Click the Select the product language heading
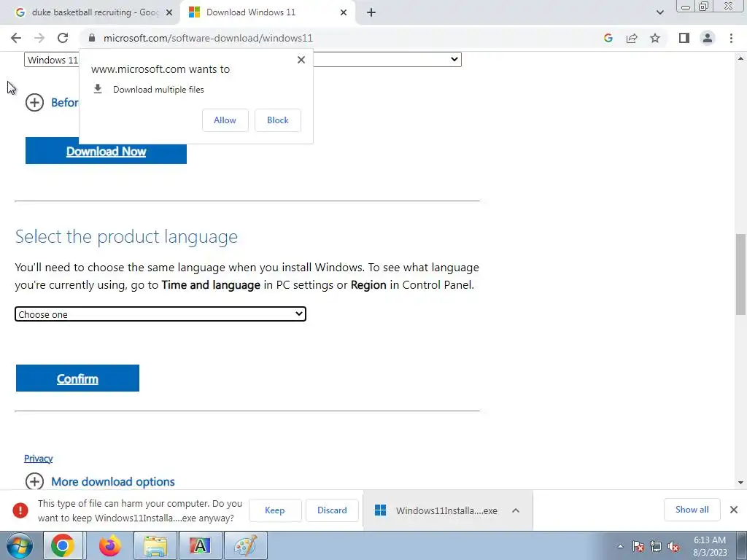The image size is (747, 560). (126, 236)
